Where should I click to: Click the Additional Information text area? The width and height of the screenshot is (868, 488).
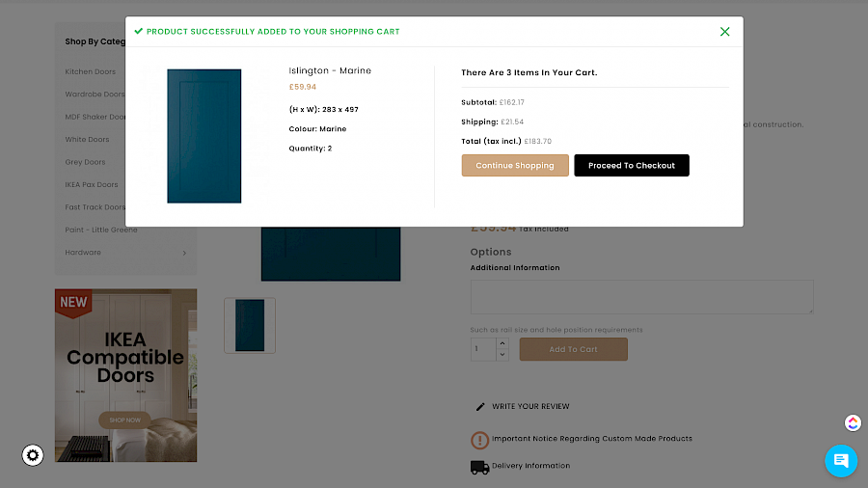[x=641, y=297]
